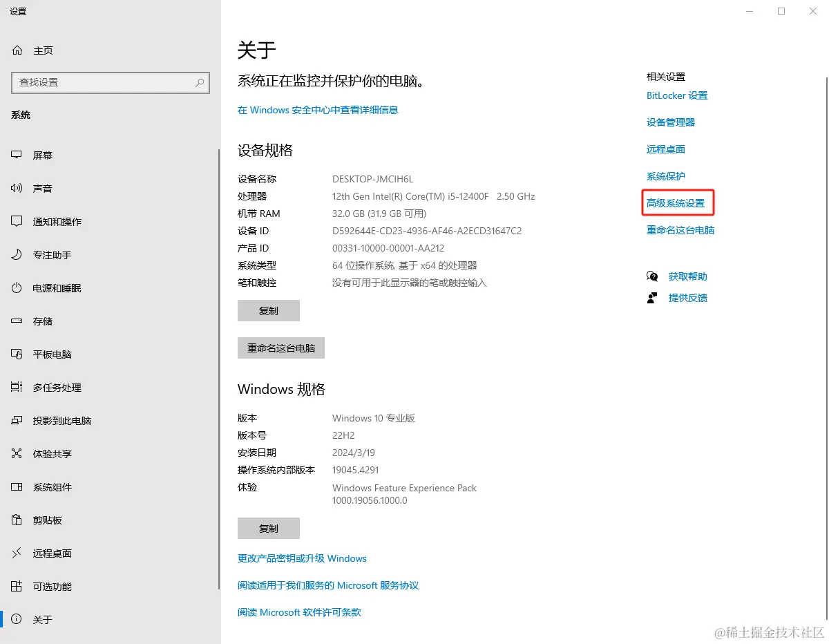The height and width of the screenshot is (644, 829).
Task: Click the Sound speaker icon
Action: [17, 189]
